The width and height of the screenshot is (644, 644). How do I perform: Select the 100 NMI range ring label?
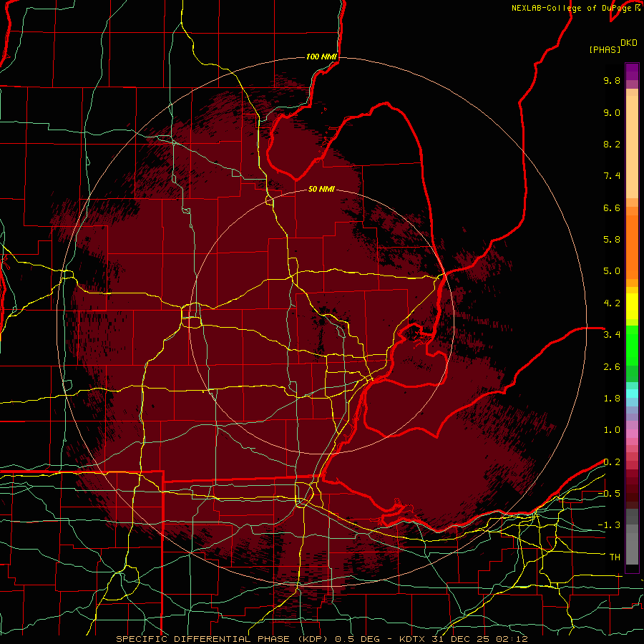pyautogui.click(x=321, y=57)
